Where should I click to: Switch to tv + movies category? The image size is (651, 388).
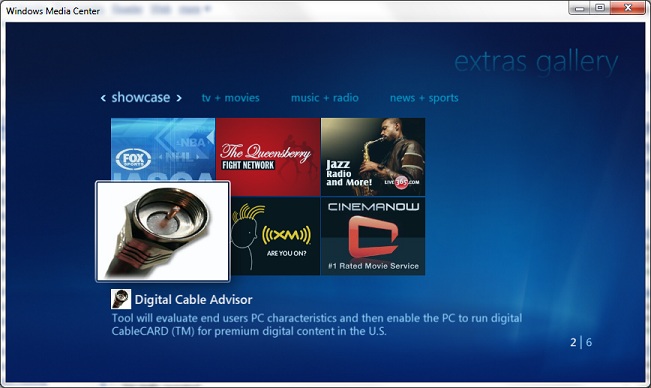click(230, 98)
